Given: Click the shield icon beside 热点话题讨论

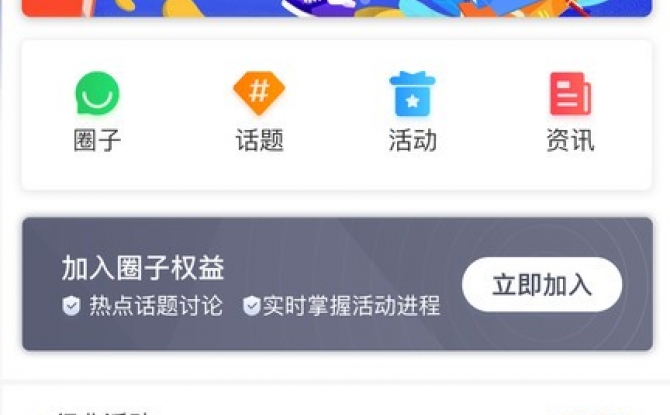Looking at the screenshot, I should click(x=71, y=306).
